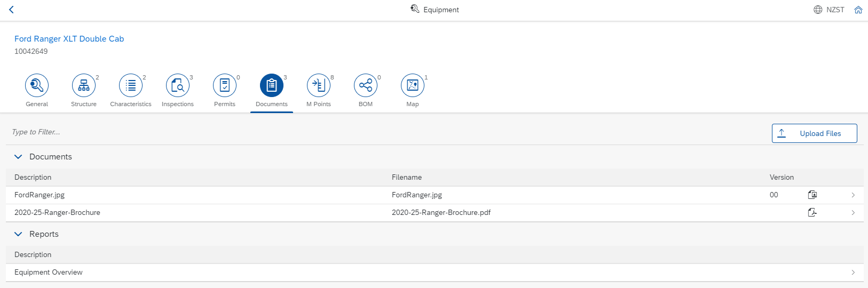This screenshot has width=868, height=288.
Task: Switch to the General tab label
Action: point(37,104)
